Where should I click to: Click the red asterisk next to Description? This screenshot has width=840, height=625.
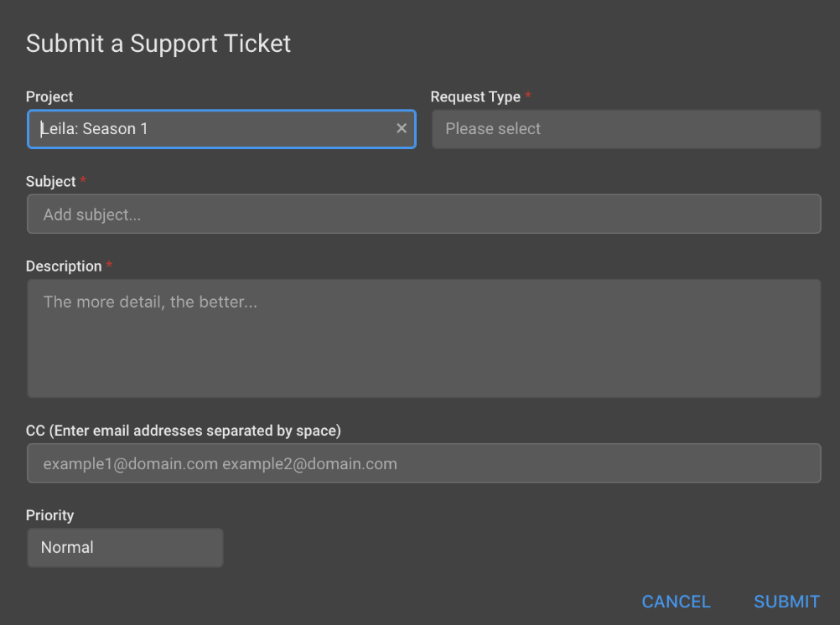109,266
